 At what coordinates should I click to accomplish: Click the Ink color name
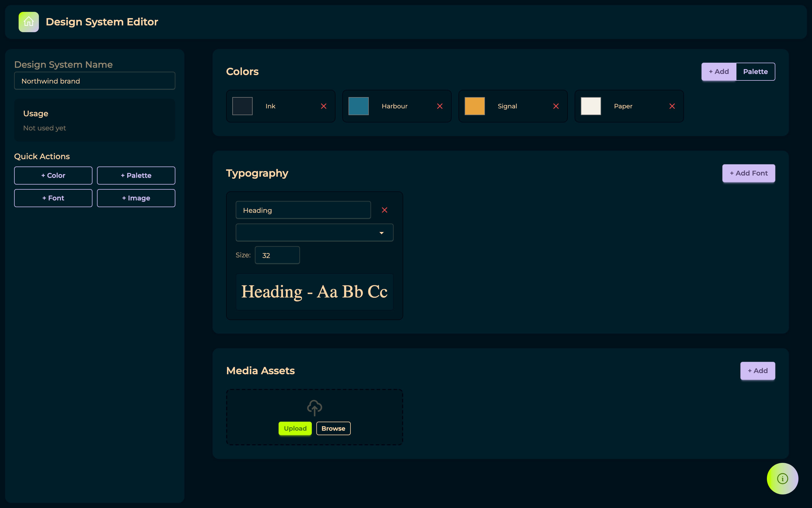(x=270, y=106)
